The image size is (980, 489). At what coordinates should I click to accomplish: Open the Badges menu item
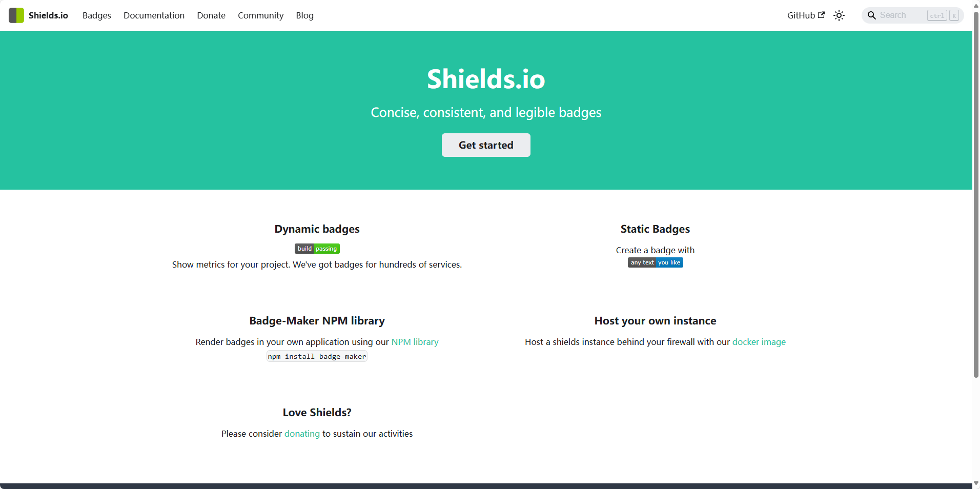pos(97,15)
